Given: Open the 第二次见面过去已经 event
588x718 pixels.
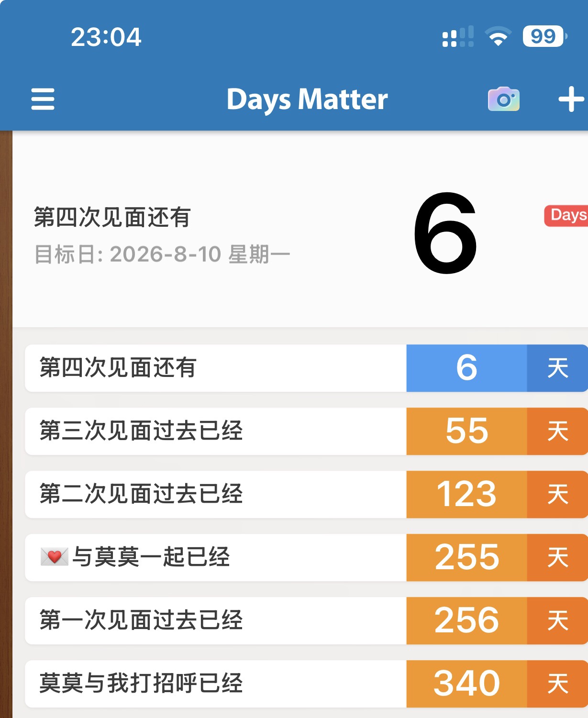Looking at the screenshot, I should [306, 494].
